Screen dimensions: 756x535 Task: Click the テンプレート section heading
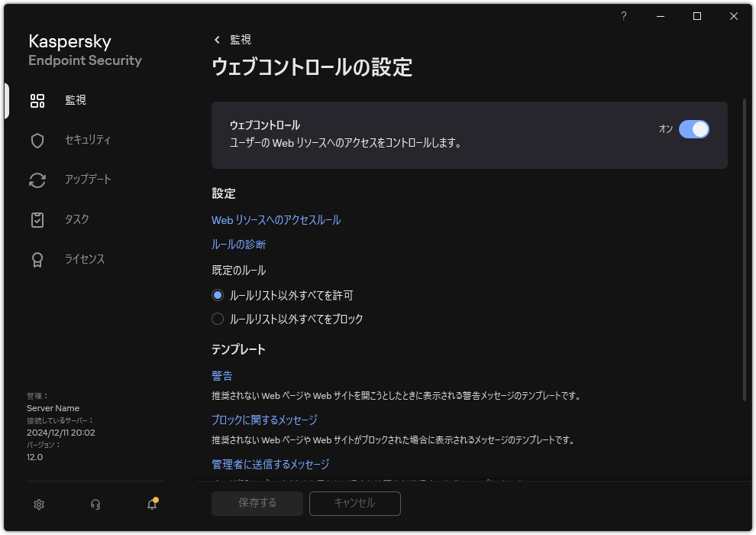(238, 349)
